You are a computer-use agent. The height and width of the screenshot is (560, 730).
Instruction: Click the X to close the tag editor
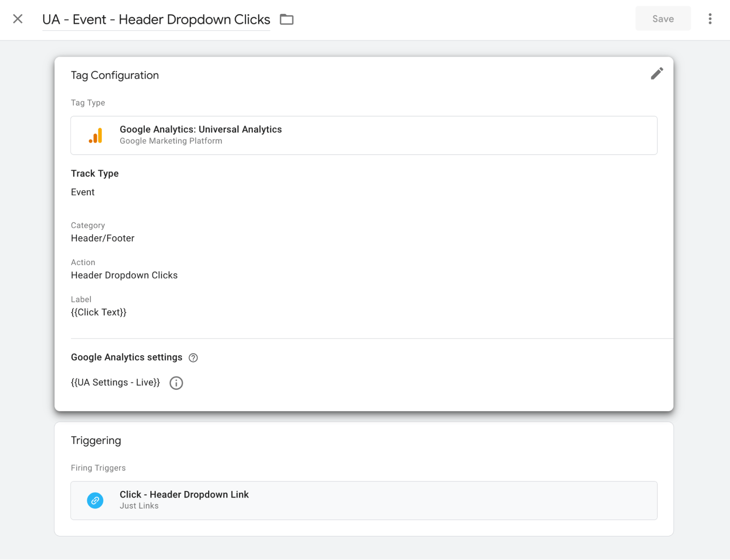18,19
